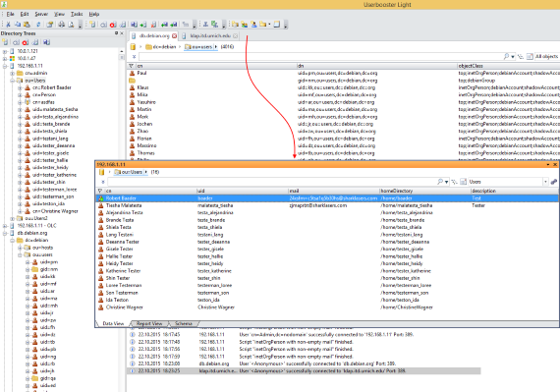The width and height of the screenshot is (560, 392).
Task: Click the red Disconnect server icon in the main toolbar
Action: 113,25
